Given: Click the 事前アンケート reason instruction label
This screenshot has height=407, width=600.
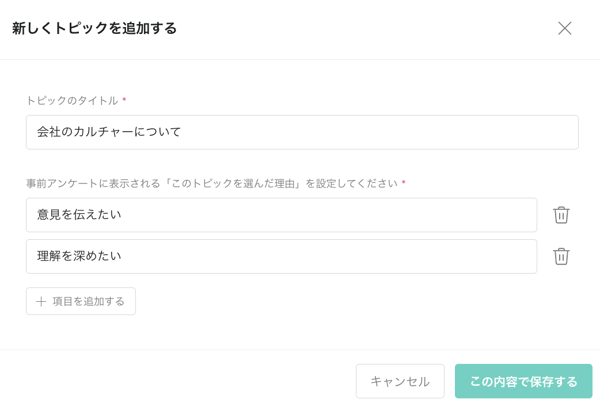Looking at the screenshot, I should pyautogui.click(x=212, y=184).
